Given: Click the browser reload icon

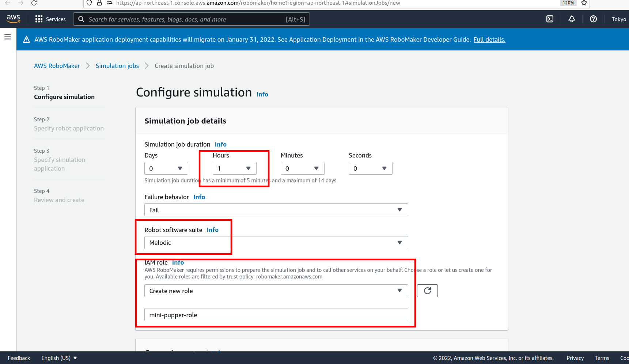Looking at the screenshot, I should coord(34,3).
